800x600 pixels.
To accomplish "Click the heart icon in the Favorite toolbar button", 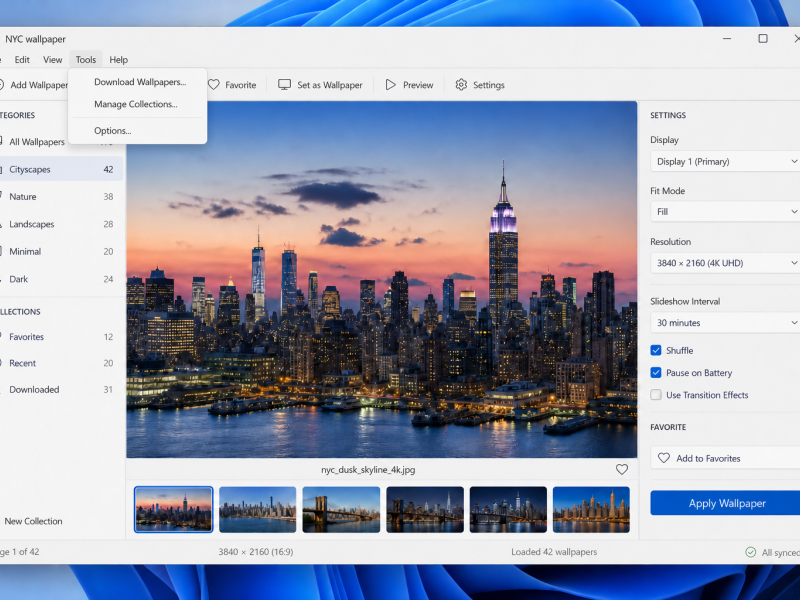I will click(214, 85).
